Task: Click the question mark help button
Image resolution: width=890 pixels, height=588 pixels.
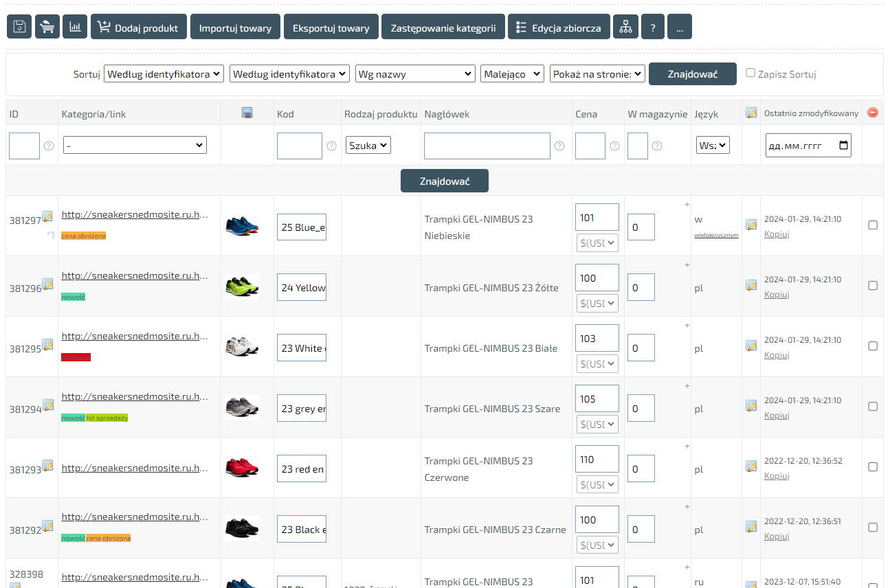Action: (652, 28)
